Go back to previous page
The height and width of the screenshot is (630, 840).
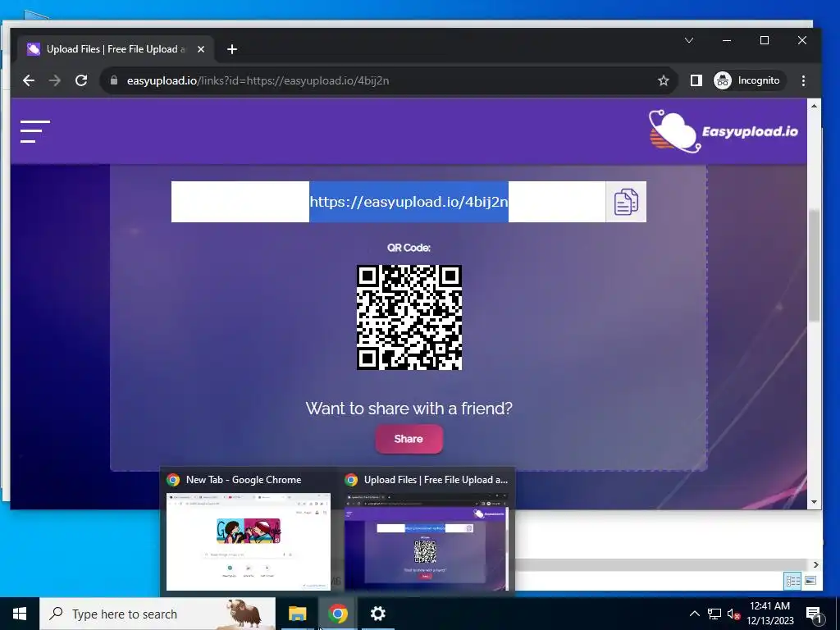29,80
